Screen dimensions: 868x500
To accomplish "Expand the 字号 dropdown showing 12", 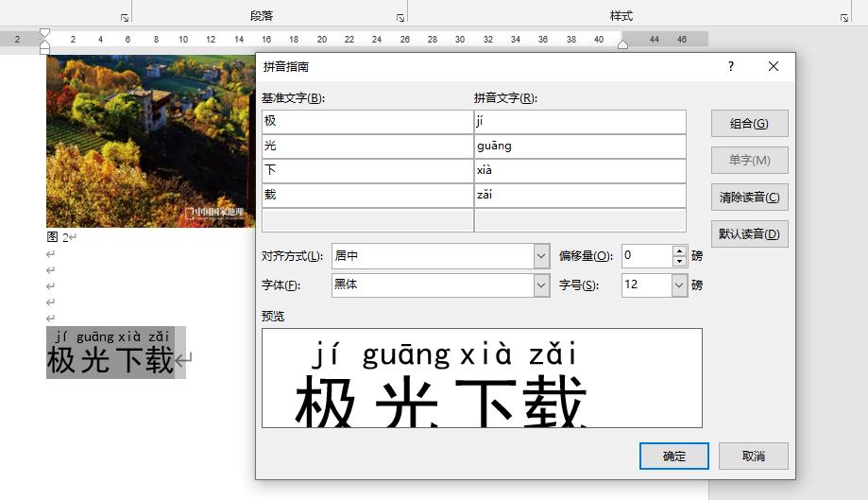I will click(679, 284).
